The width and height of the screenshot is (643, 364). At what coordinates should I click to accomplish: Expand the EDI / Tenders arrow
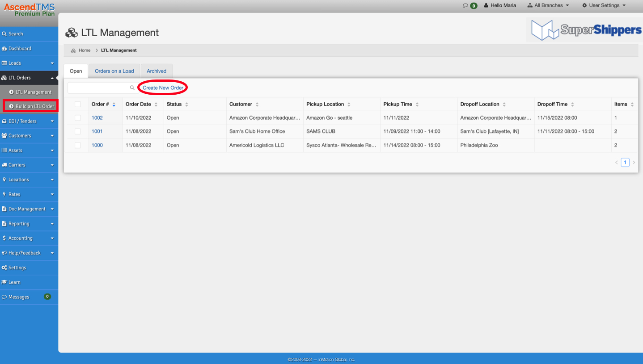point(52,121)
